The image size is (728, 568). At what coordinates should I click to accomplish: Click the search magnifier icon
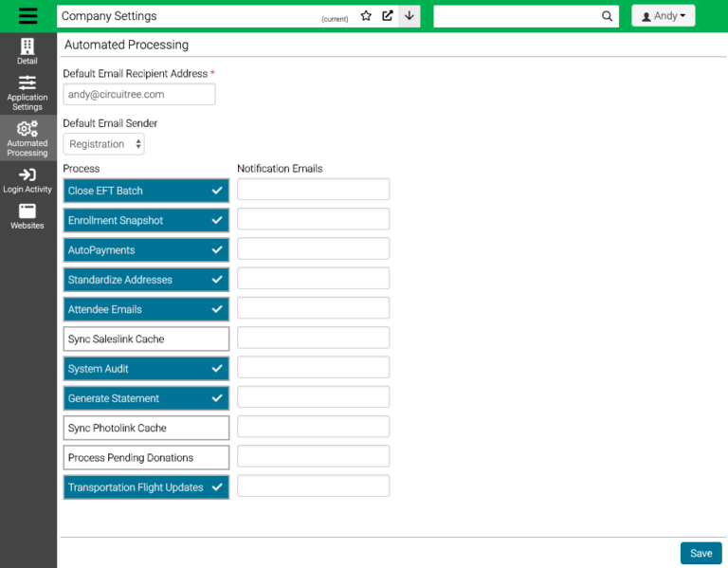pos(608,16)
